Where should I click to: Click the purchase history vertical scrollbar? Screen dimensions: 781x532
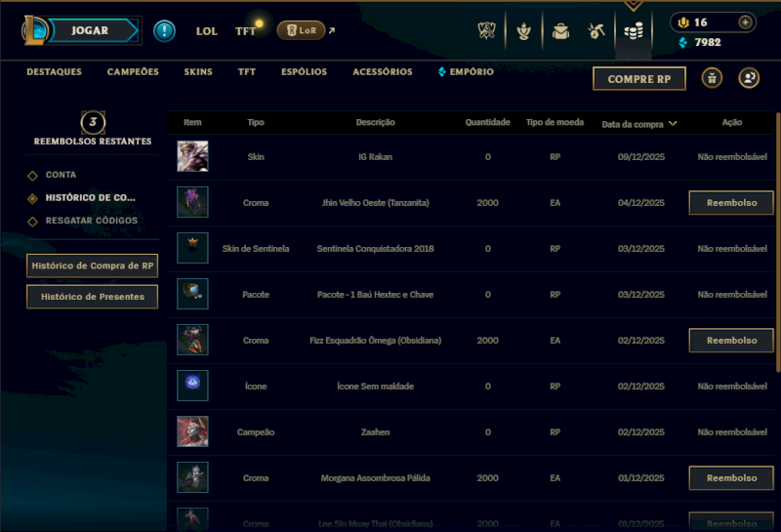pos(778,242)
